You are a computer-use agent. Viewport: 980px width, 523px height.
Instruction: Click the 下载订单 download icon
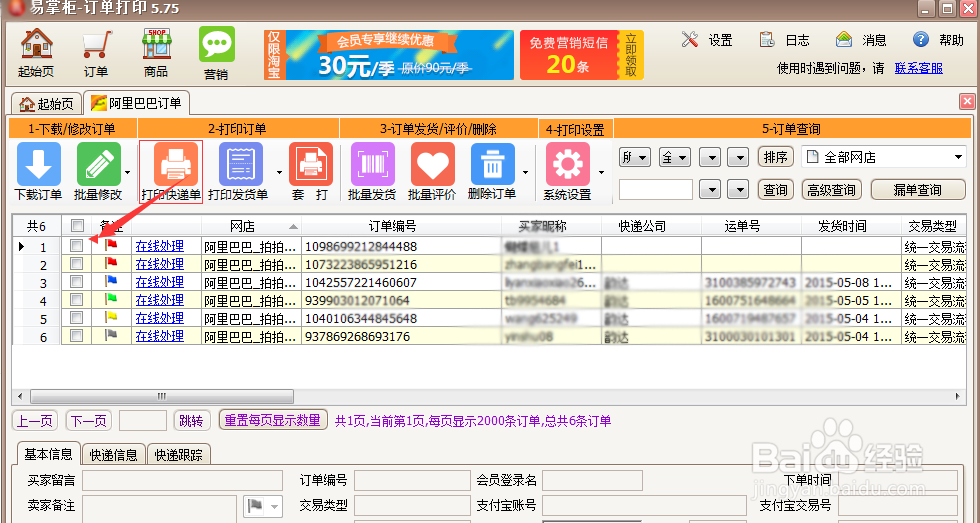pos(38,164)
